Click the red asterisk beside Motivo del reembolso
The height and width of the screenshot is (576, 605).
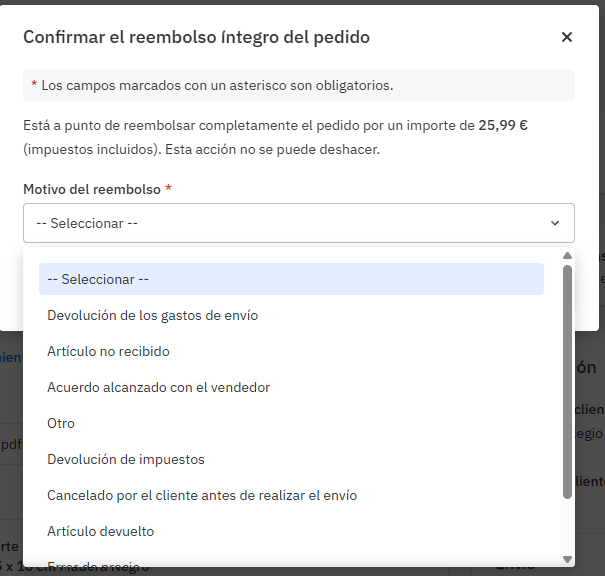[x=169, y=188]
